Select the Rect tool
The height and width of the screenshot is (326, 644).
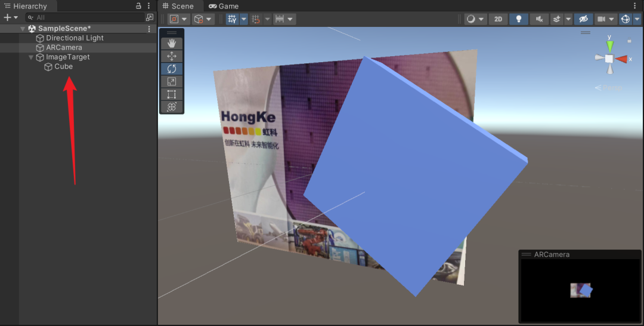(172, 94)
